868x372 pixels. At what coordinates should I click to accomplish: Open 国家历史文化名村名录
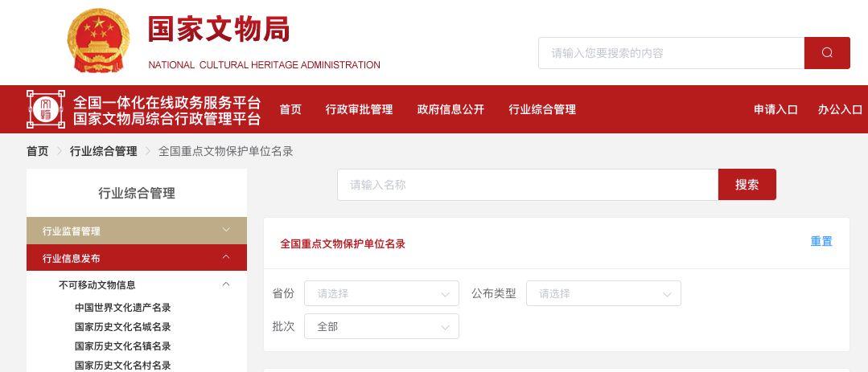[x=123, y=366]
